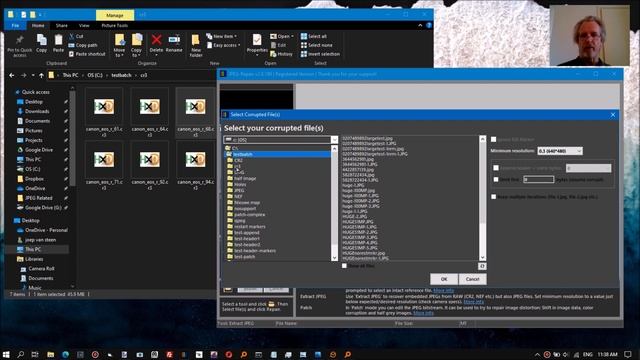Click Explorer navigation pane scrollbar
Image resolution: width=640 pixels, height=360 pixels.
pyautogui.click(x=73, y=188)
